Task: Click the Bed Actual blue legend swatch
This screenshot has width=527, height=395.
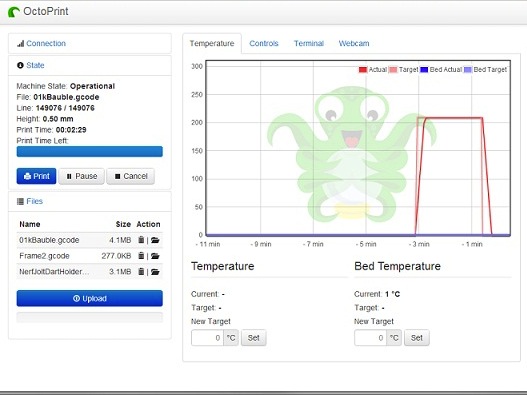Action: click(x=424, y=70)
